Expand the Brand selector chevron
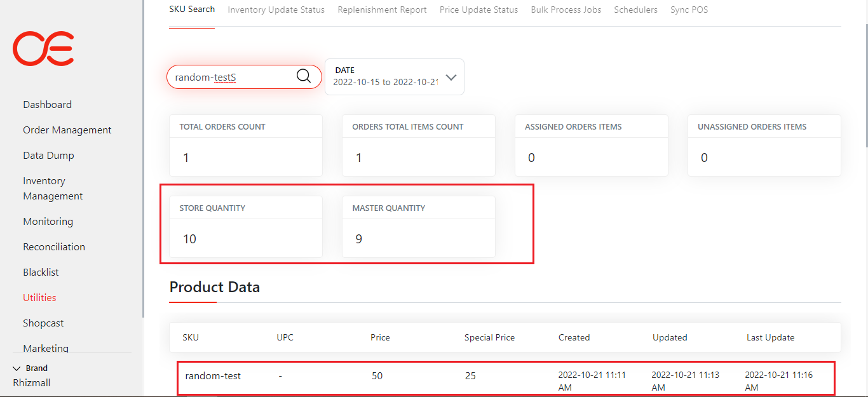 [x=17, y=368]
